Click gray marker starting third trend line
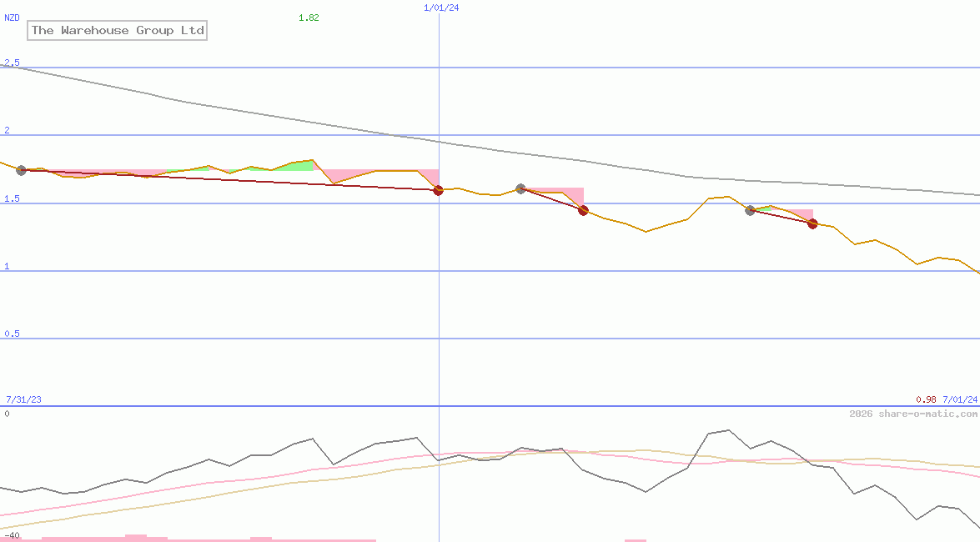Viewport: 980px width, 542px height. [750, 211]
